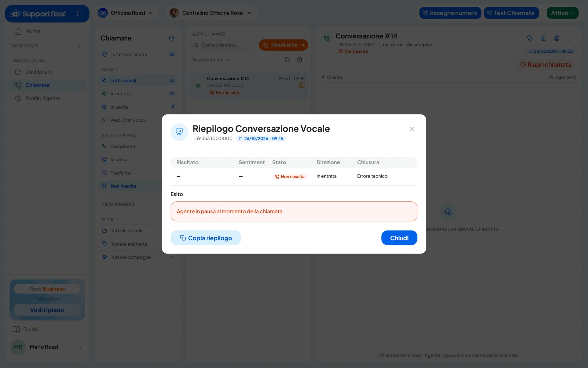Click Assegna numero button
The image size is (588, 368).
[450, 13]
